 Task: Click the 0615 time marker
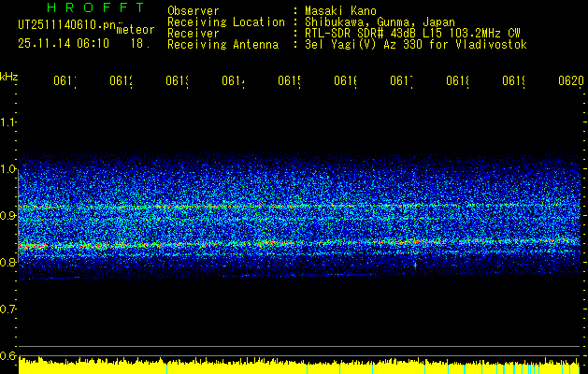(x=290, y=81)
